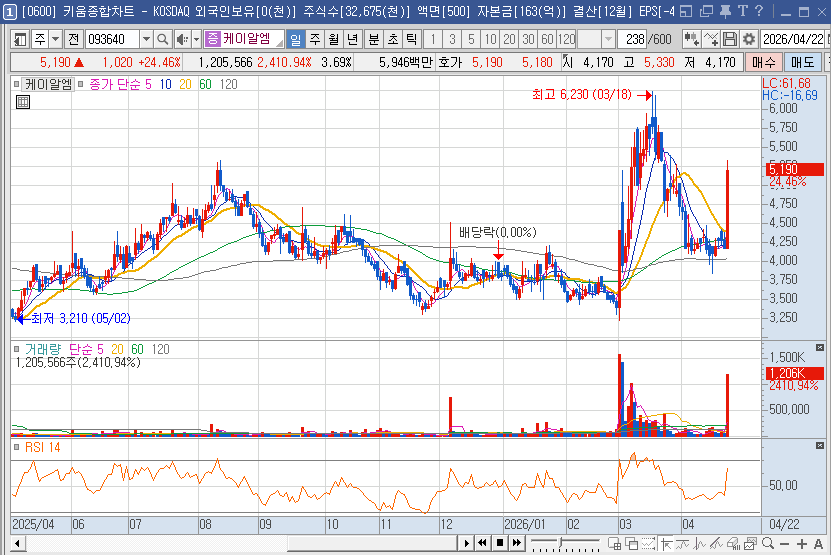Select the 10 interval button
831x555 pixels.
pyautogui.click(x=490, y=39)
